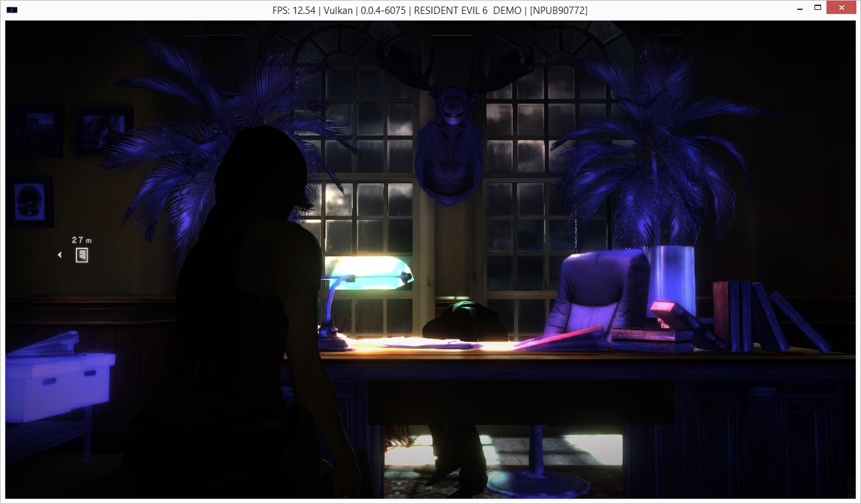Image resolution: width=861 pixels, height=504 pixels.
Task: Click the left-pointing objective direction arrow
Action: (x=60, y=254)
